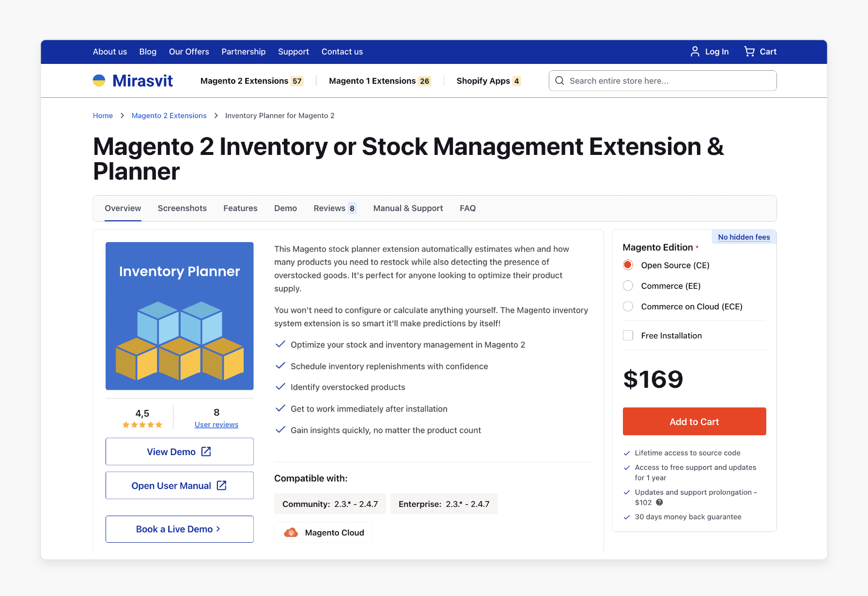Enable the Free Installation checkbox
This screenshot has width=868, height=596.
point(628,335)
